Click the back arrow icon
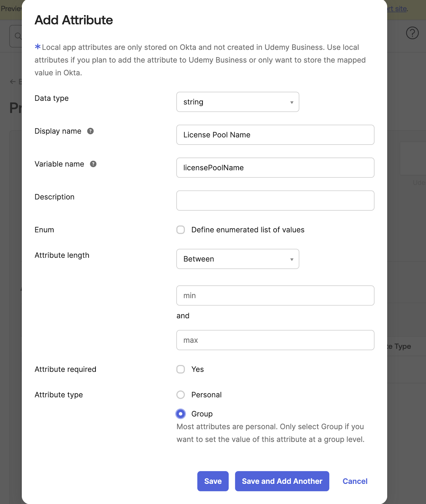The width and height of the screenshot is (426, 504). coord(13,82)
